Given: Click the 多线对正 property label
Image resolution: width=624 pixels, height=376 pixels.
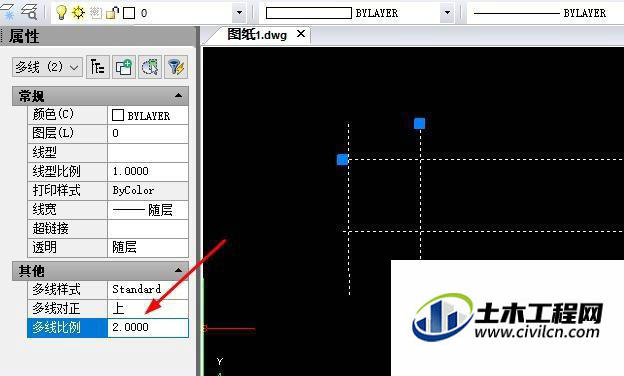Looking at the screenshot, I should click(x=67, y=308).
